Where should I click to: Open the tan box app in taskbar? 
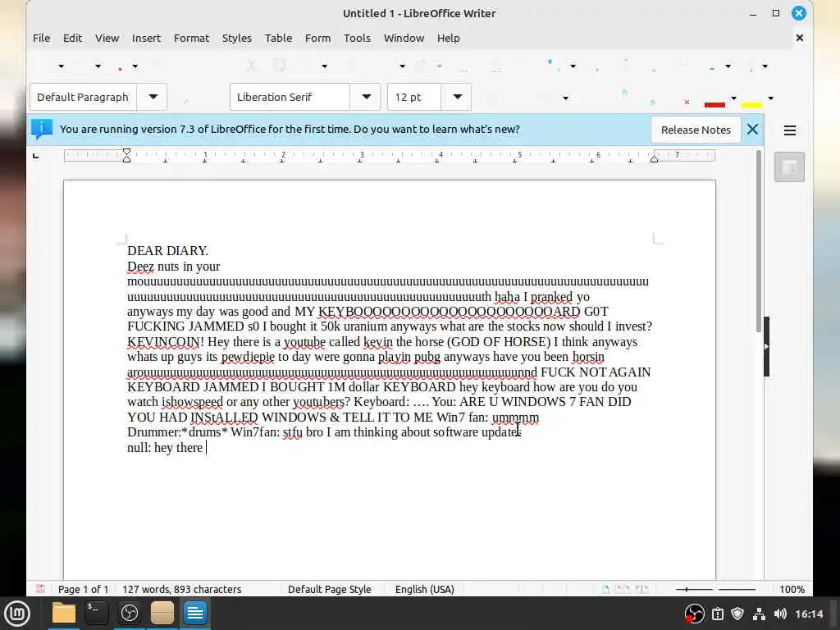tap(162, 613)
